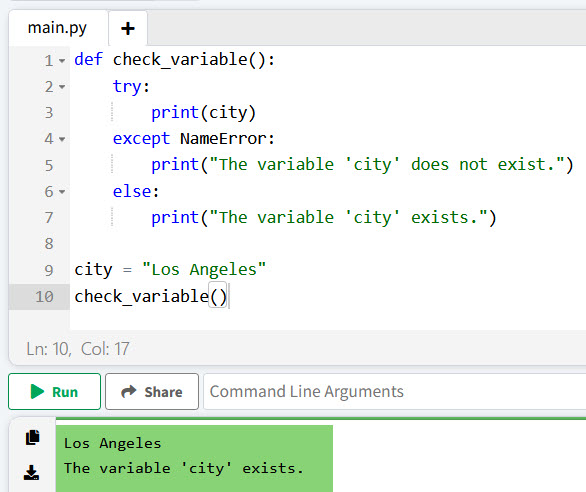
Task: Click the output text "The variable 'city' exists."
Action: (x=183, y=468)
